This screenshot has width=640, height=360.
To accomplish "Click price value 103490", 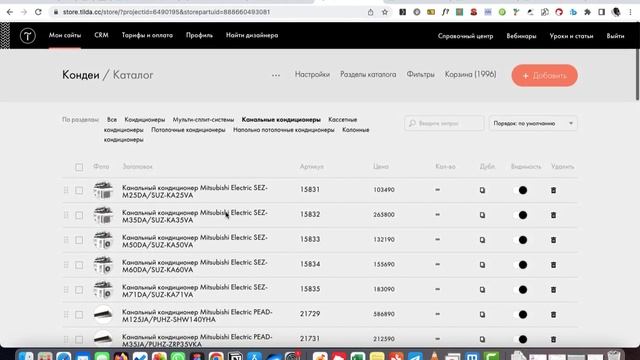I will [x=384, y=190].
